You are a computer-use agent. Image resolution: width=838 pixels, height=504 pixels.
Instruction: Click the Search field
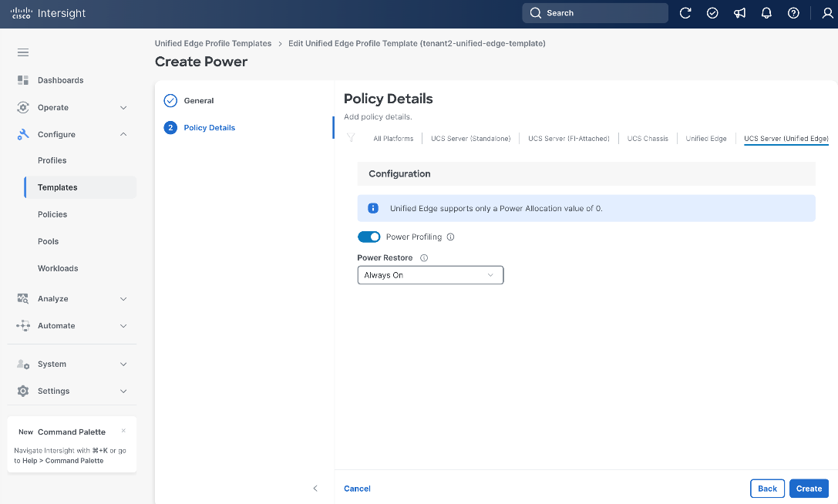coord(595,13)
